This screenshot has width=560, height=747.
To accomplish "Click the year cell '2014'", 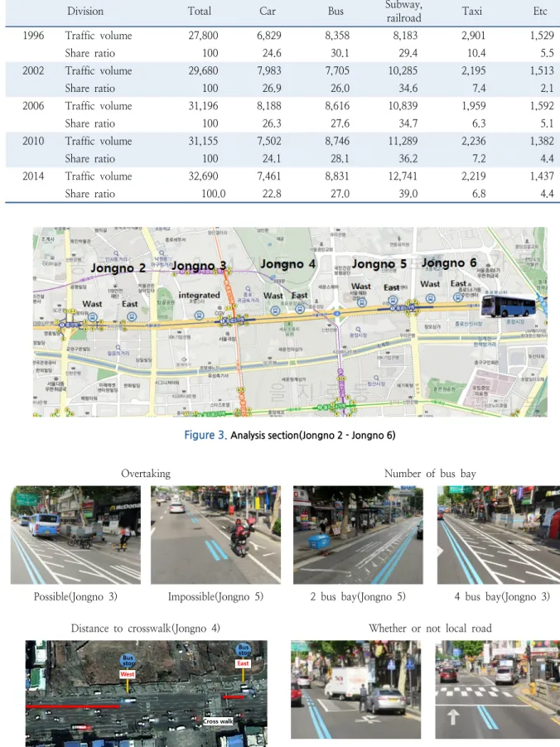I will click(x=33, y=176).
